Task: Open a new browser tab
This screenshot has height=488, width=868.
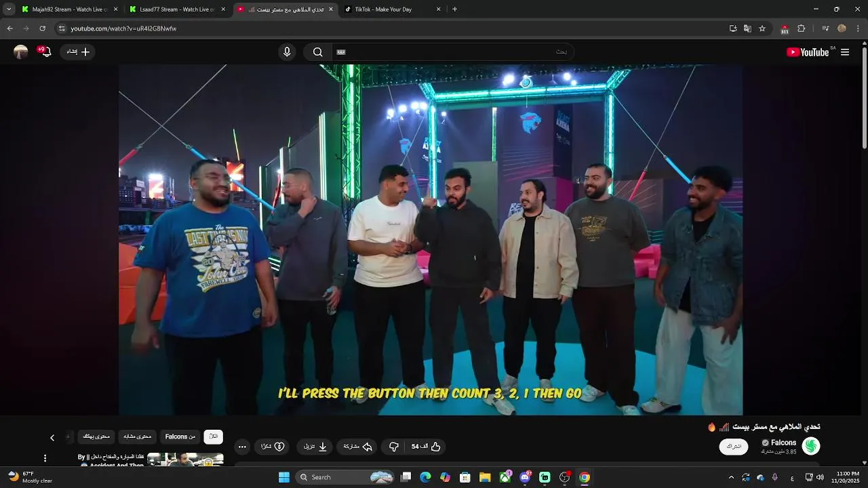Action: tap(454, 9)
